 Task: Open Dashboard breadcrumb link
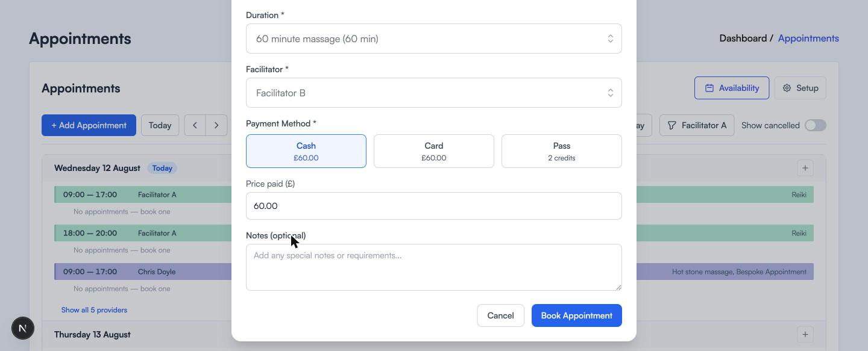pos(743,38)
